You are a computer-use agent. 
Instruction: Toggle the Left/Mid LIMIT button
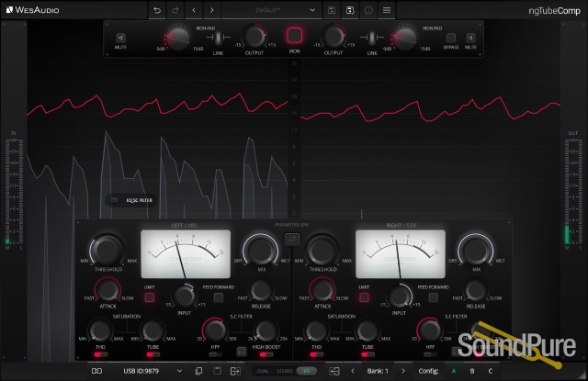(x=149, y=297)
